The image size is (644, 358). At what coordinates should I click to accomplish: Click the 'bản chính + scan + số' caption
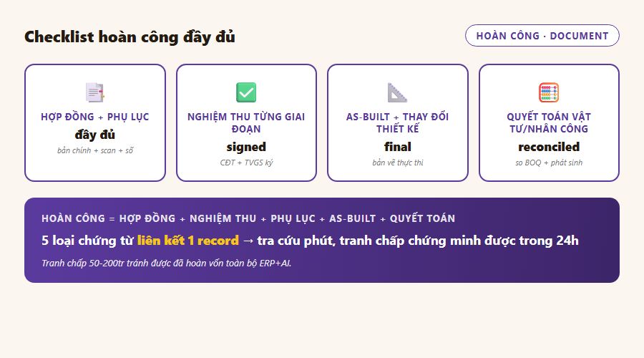[95, 150]
